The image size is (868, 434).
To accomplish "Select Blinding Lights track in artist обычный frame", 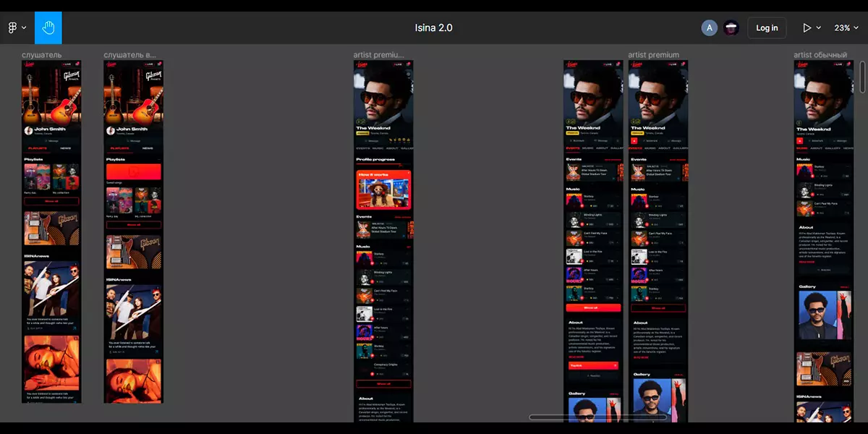I will (x=824, y=190).
